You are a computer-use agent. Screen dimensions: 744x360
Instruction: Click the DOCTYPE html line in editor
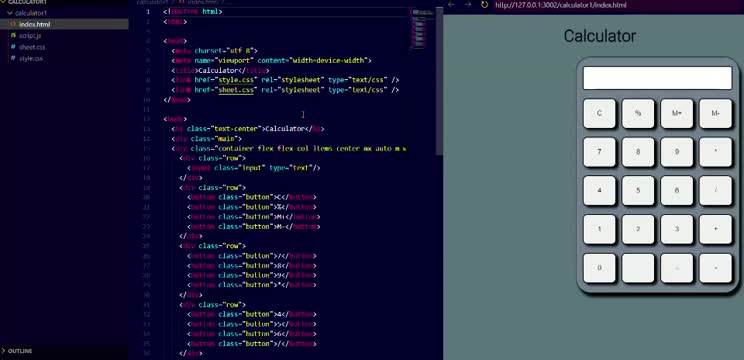coord(192,12)
